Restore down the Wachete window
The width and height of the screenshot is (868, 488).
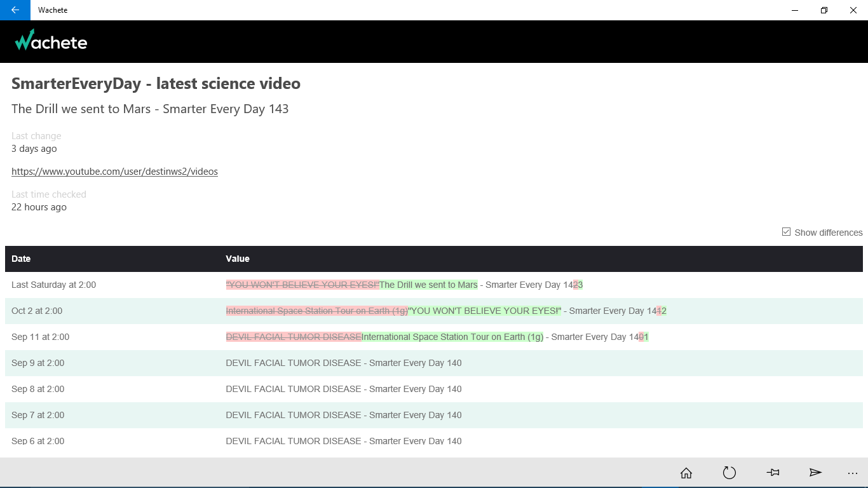coord(824,10)
